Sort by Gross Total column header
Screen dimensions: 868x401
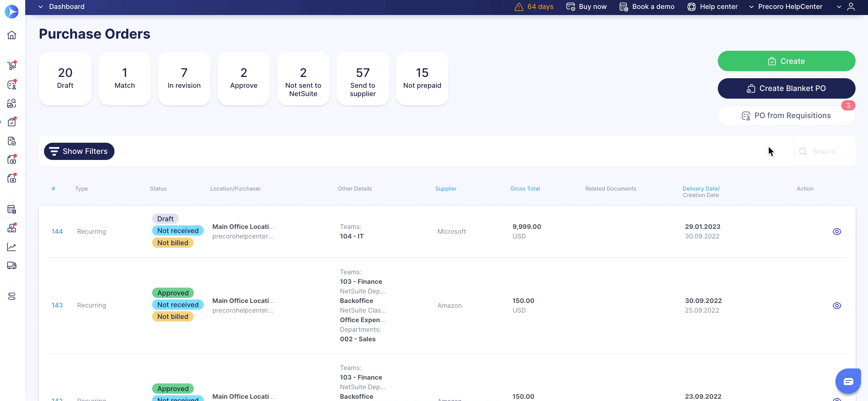525,189
